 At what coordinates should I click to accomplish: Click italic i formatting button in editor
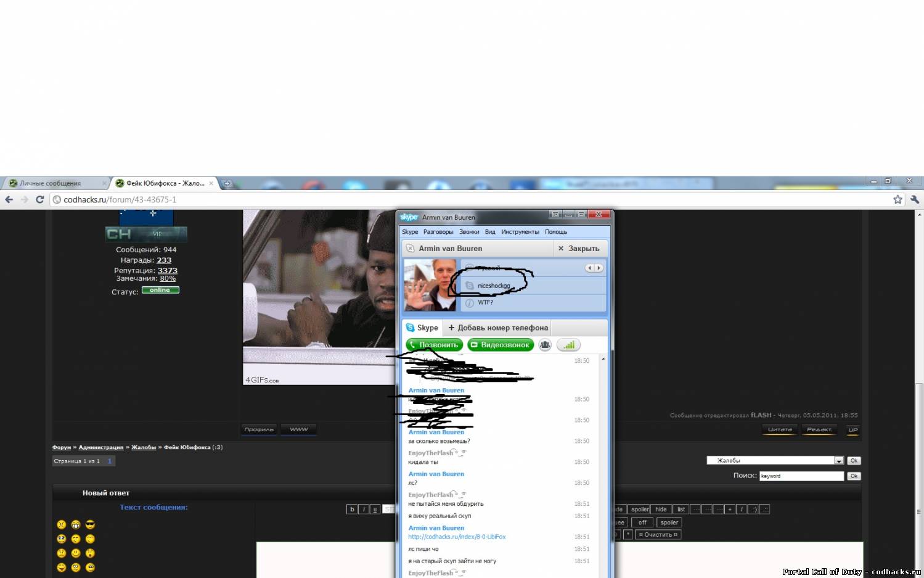(x=364, y=509)
